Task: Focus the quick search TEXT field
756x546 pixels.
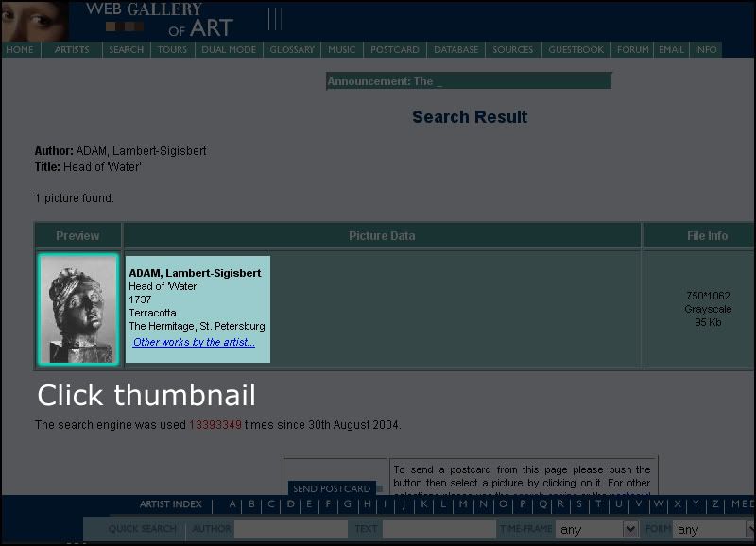Action: point(439,529)
